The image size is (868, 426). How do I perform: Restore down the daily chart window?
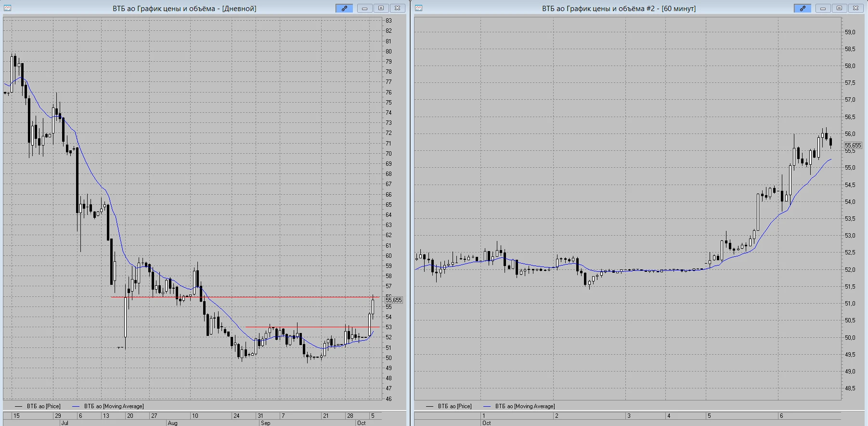381,8
